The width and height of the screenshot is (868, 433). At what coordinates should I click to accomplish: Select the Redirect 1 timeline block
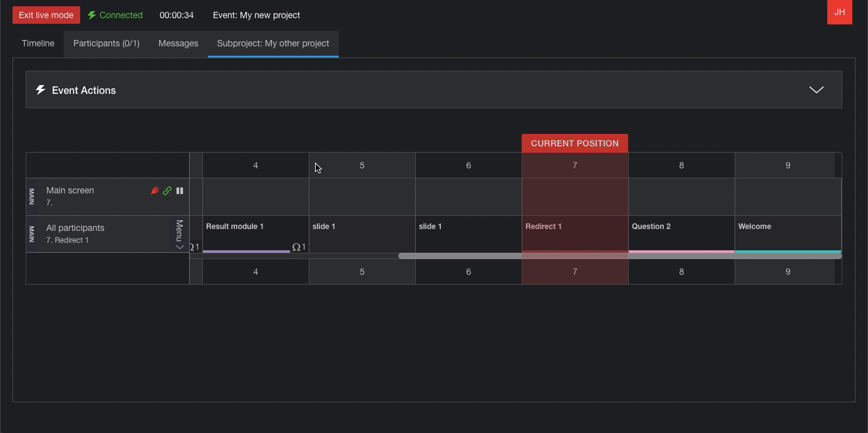pos(574,234)
